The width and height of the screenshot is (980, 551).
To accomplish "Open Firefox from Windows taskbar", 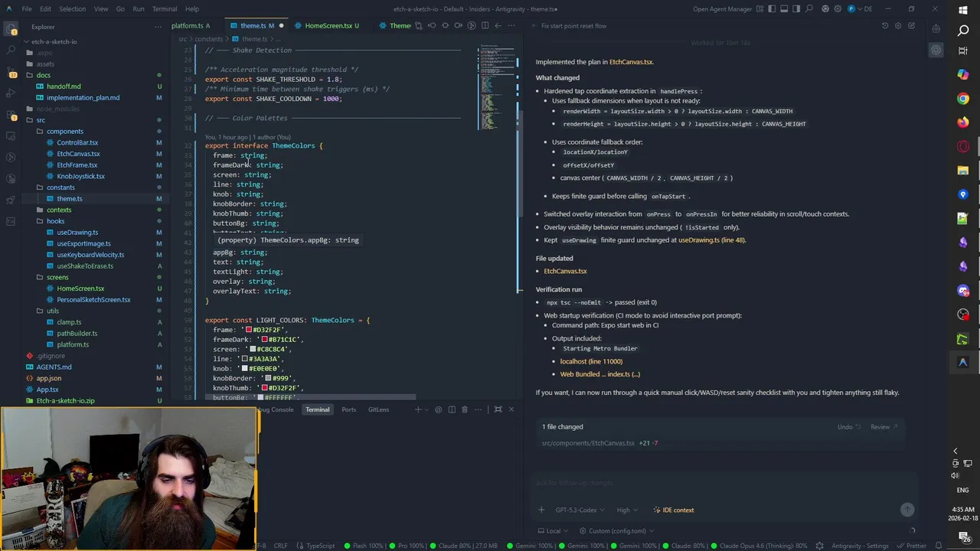I will coord(963,122).
